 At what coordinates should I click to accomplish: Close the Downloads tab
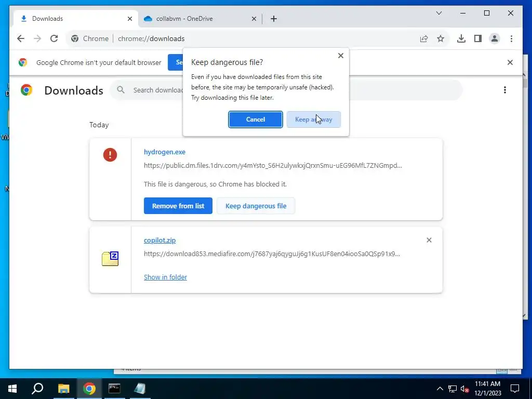[x=129, y=19]
